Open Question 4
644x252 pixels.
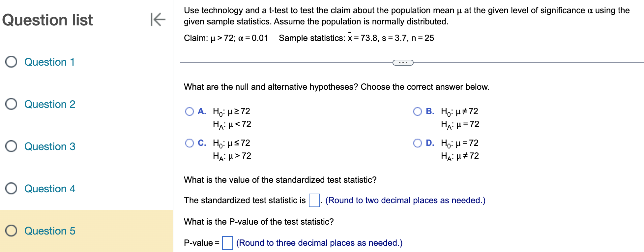click(49, 189)
